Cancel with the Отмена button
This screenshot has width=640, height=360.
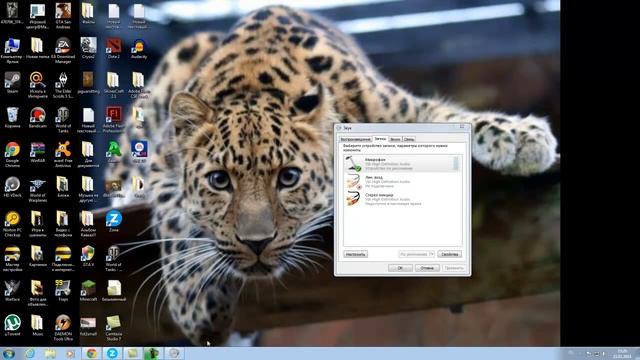pyautogui.click(x=427, y=268)
